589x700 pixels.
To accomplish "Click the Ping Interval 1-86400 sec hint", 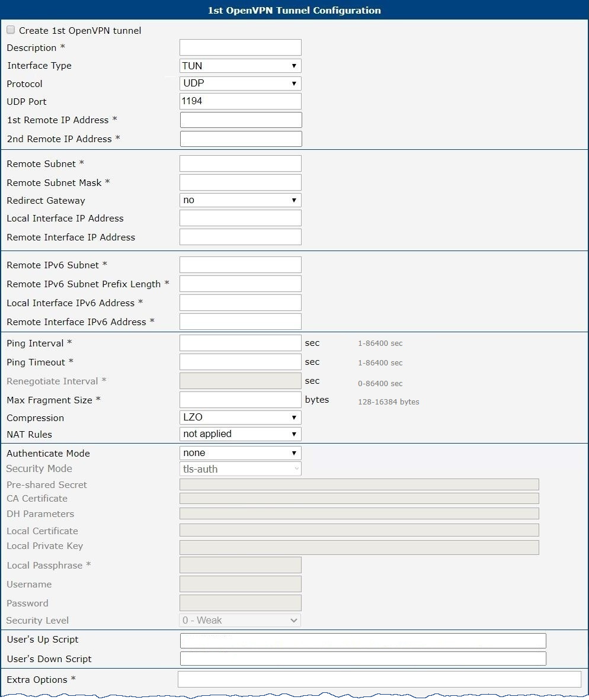I will (380, 343).
